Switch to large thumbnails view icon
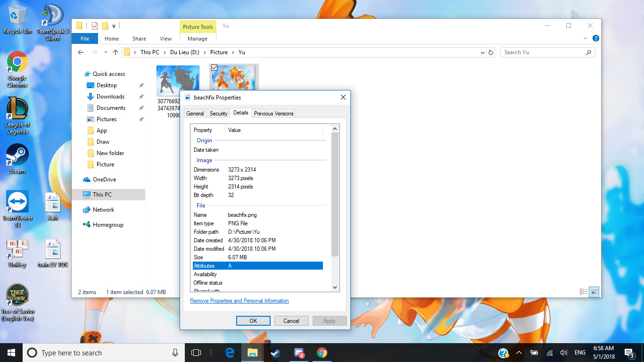The width and height of the screenshot is (644, 362). pyautogui.click(x=594, y=292)
